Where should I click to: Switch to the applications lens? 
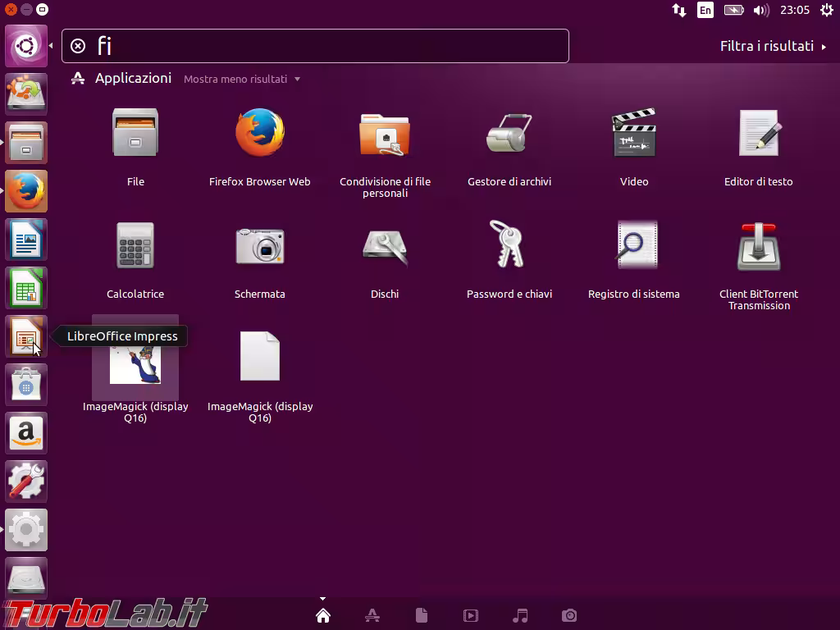click(x=372, y=615)
